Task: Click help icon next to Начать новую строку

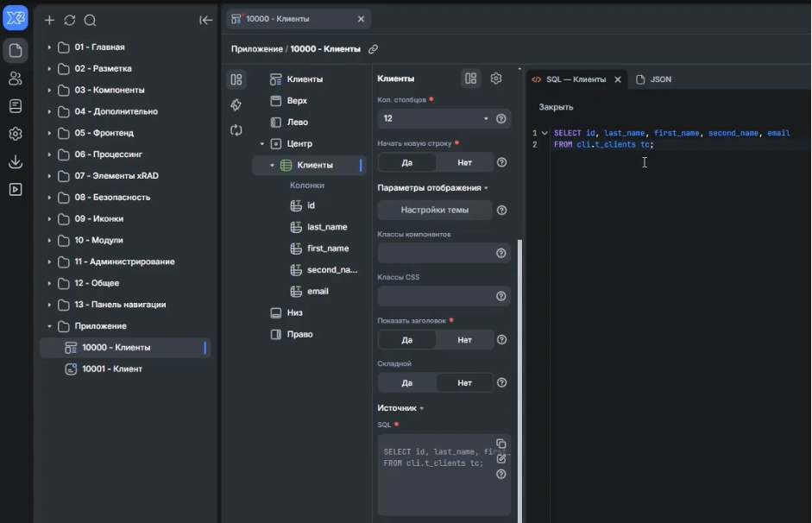Action: click(x=501, y=162)
